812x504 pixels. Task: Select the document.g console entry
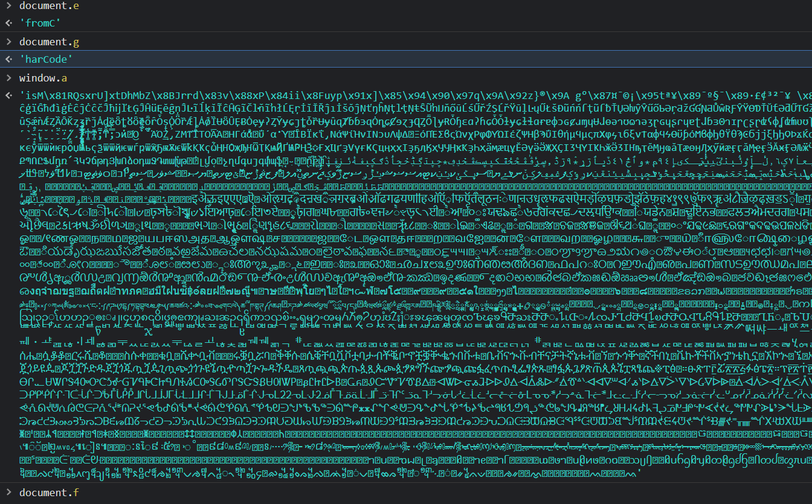pos(49,42)
